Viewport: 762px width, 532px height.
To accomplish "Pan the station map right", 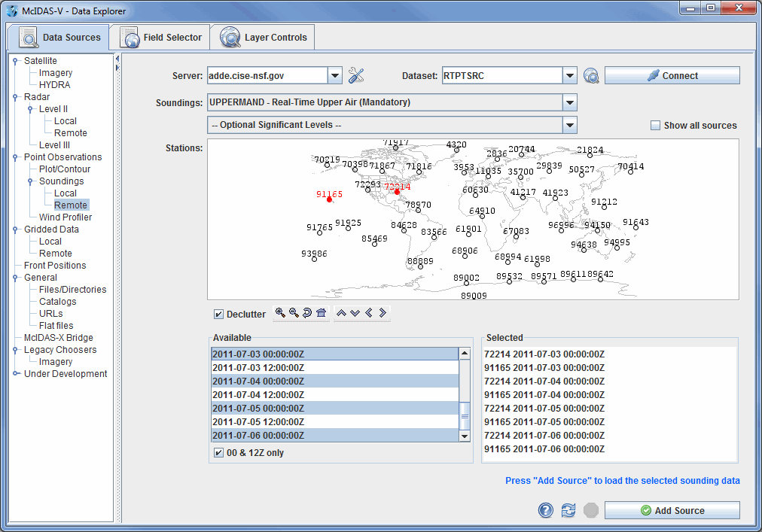I will [x=383, y=312].
